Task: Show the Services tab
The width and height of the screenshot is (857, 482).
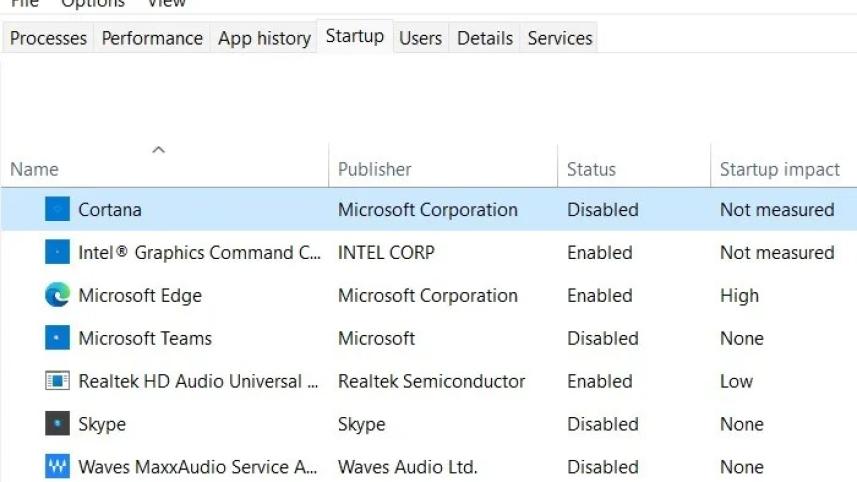Action: 560,38
